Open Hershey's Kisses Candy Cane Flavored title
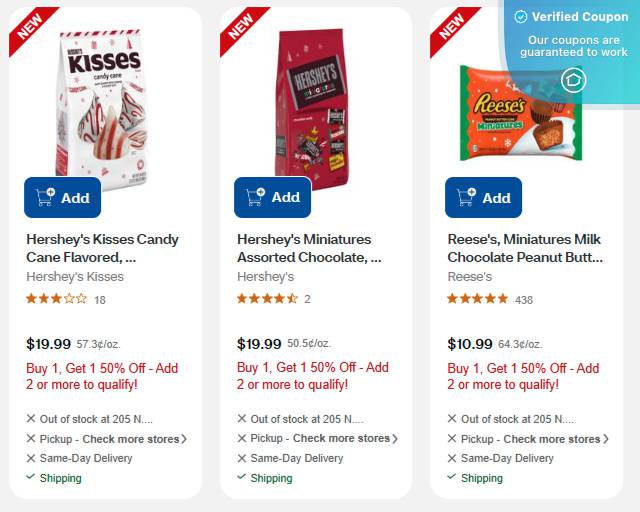This screenshot has width=640, height=512. (102, 248)
